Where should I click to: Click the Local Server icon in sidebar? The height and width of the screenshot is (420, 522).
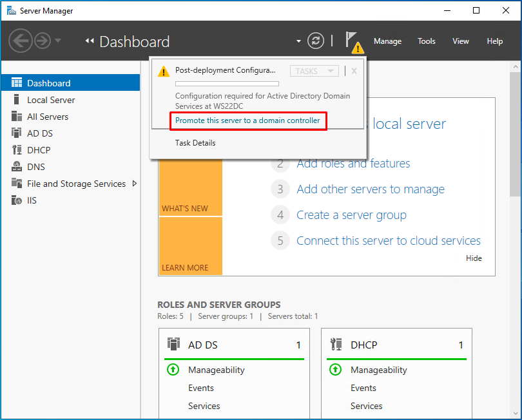[16, 99]
